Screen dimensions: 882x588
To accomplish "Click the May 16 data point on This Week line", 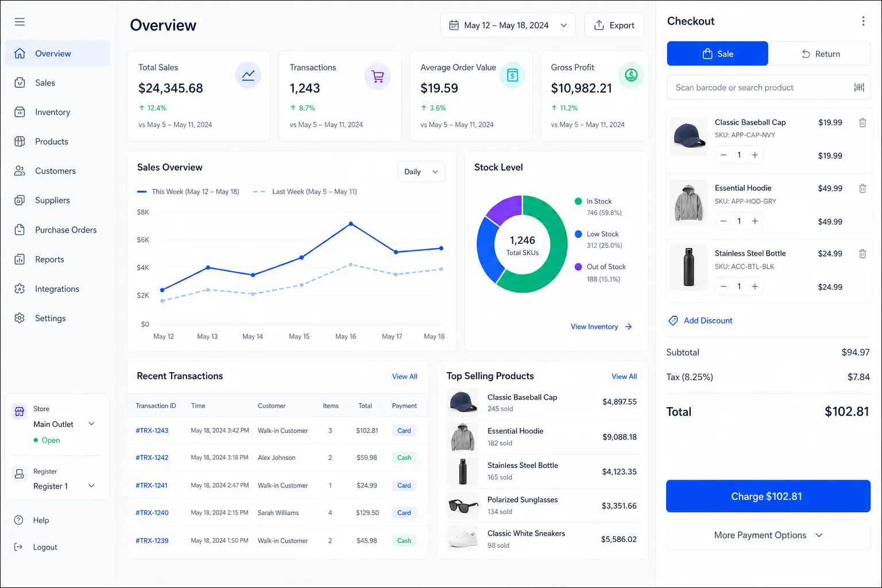I will click(x=351, y=223).
